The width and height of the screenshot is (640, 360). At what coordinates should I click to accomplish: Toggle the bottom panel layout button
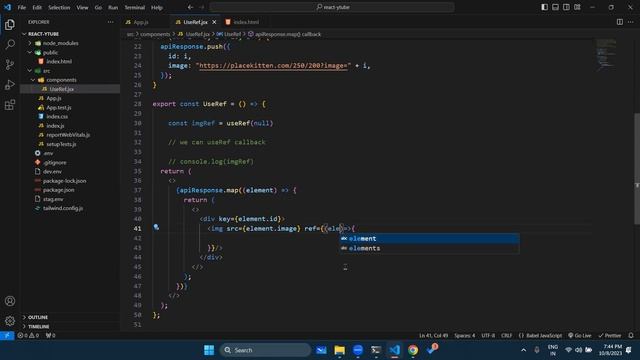coord(556,7)
